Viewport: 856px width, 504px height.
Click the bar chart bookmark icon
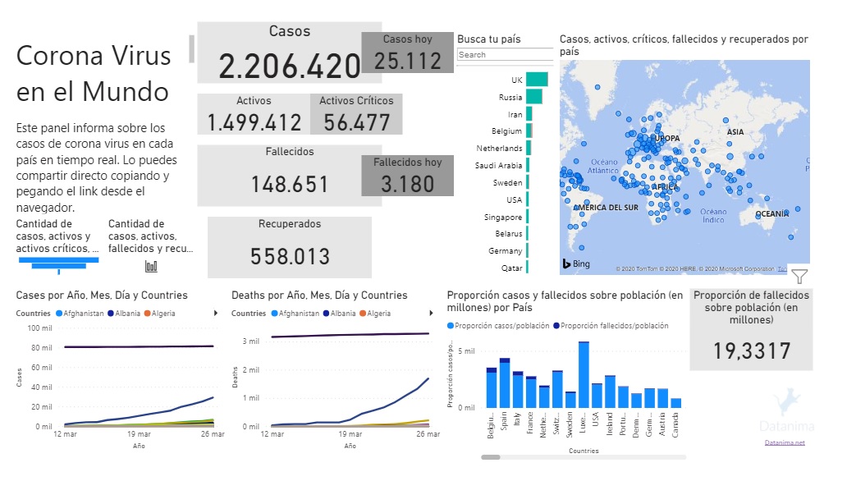pyautogui.click(x=151, y=265)
